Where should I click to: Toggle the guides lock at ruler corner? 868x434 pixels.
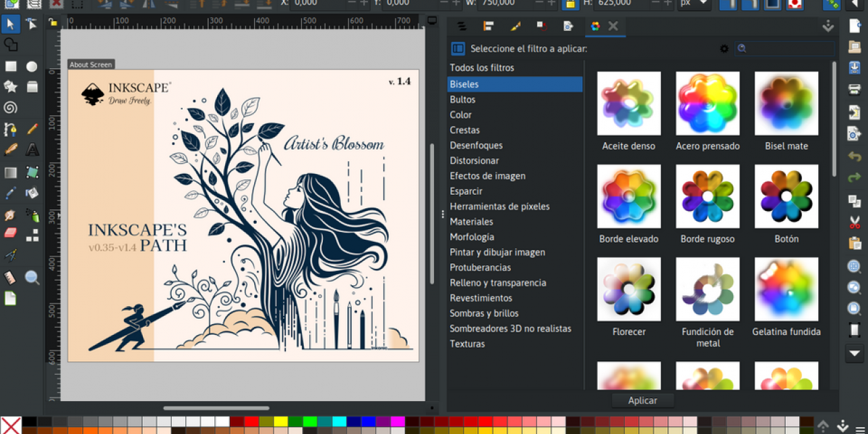point(53,22)
